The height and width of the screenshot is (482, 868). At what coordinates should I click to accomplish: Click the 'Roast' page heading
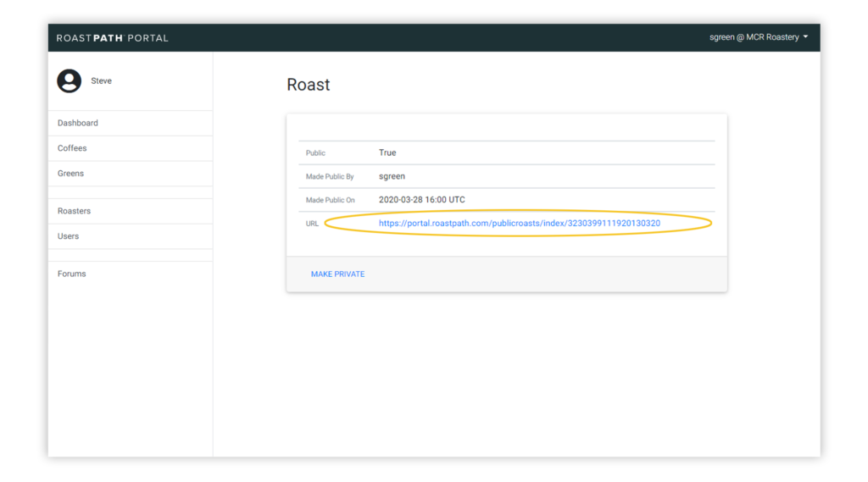[309, 85]
